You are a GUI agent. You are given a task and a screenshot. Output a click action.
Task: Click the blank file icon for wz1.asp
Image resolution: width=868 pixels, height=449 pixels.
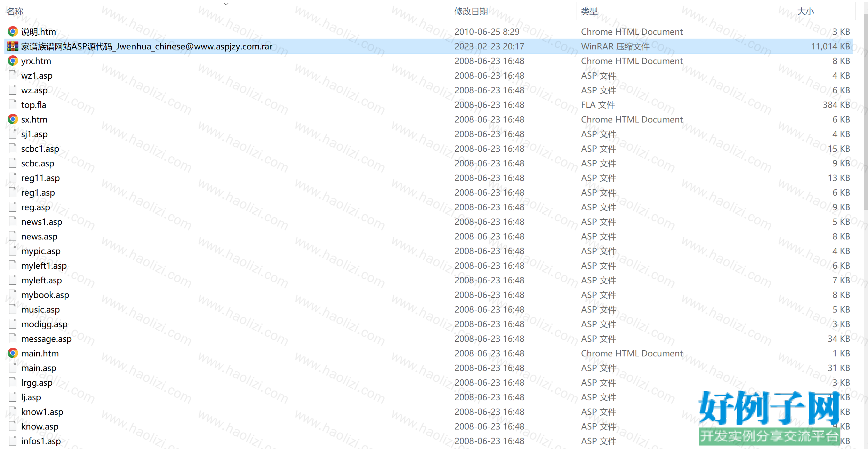click(x=13, y=76)
